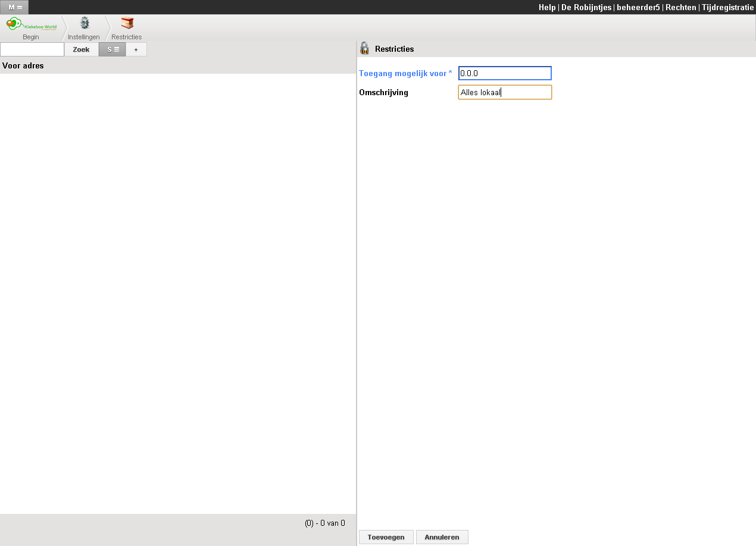This screenshot has width=756, height=546.
Task: Click the Omschrijving input field
Action: point(505,92)
